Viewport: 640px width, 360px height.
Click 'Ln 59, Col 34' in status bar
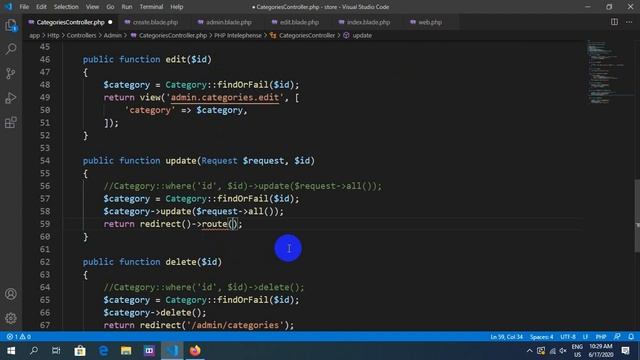click(x=506, y=337)
